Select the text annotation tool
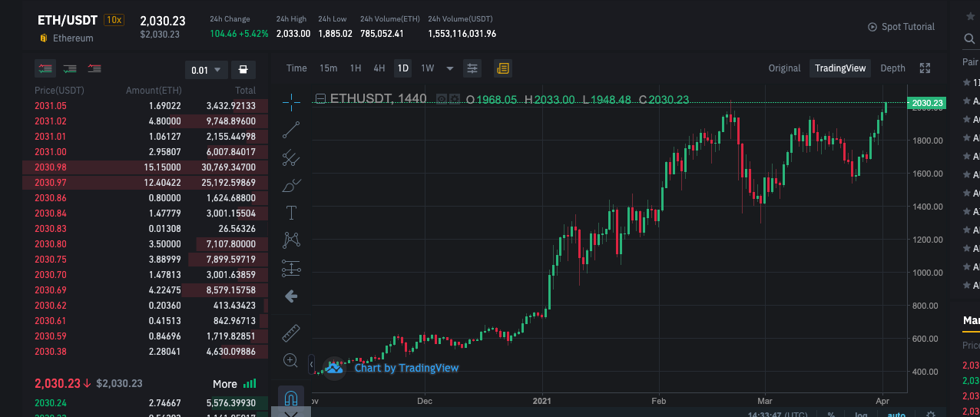Image resolution: width=980 pixels, height=417 pixels. click(291, 213)
